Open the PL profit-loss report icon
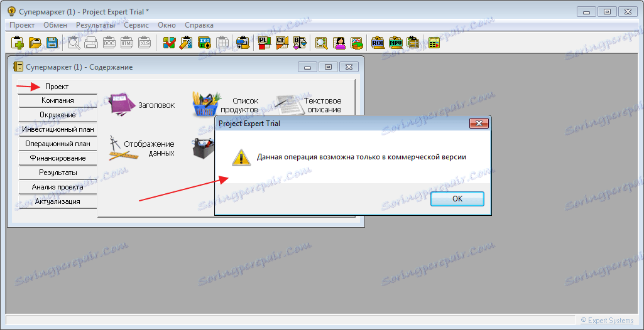Viewport: 644px width, 330px height. [x=264, y=42]
